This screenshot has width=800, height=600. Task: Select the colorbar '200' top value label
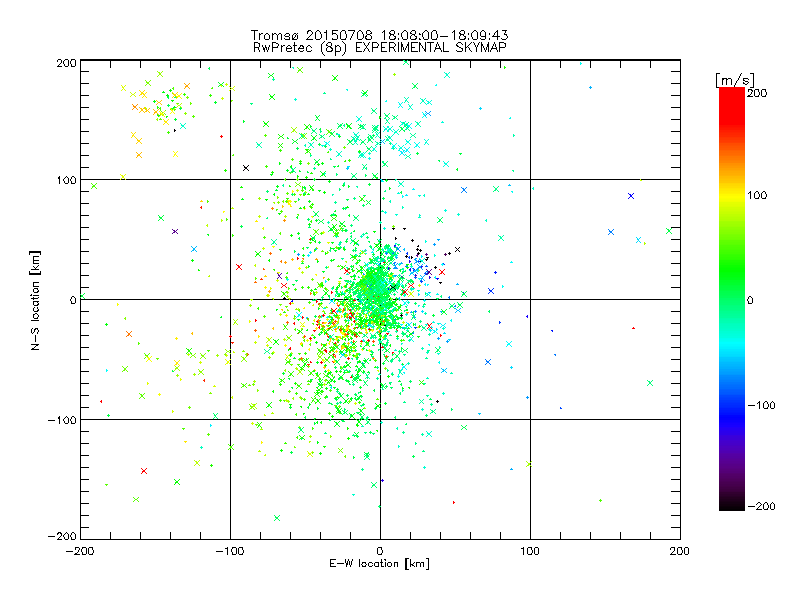[x=757, y=93]
